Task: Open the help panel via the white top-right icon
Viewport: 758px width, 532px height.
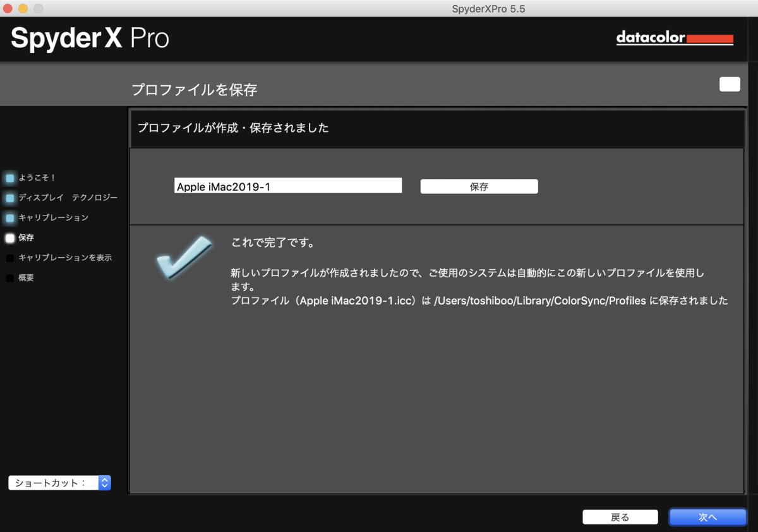Action: tap(730, 84)
